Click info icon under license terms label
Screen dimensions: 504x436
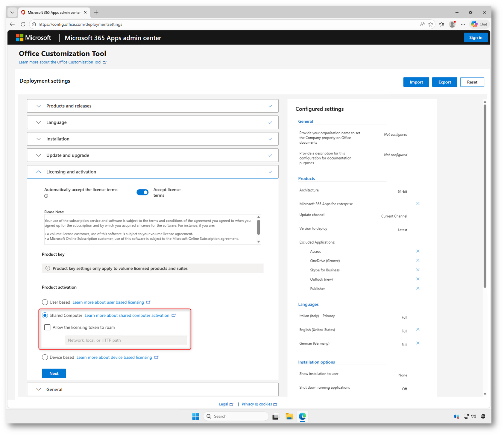click(x=46, y=196)
